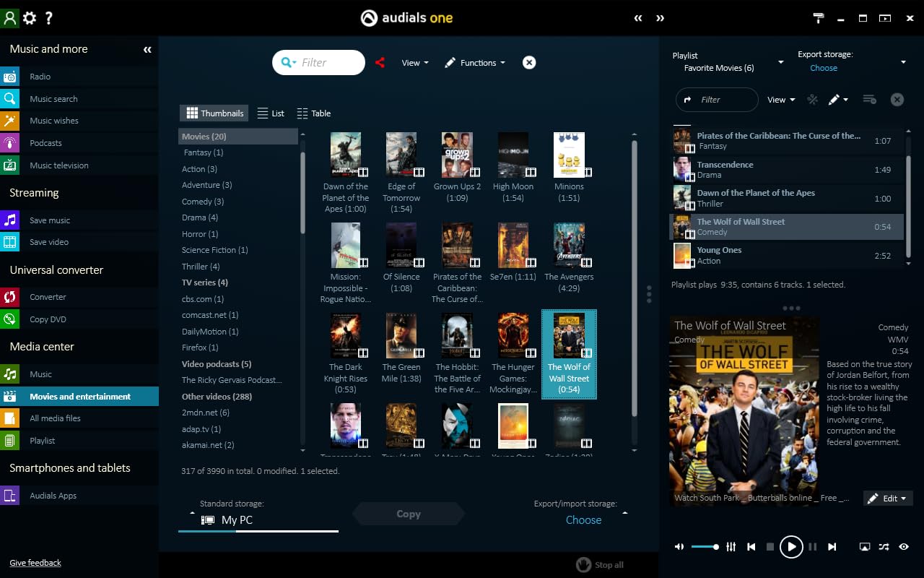Viewport: 924px width, 578px height.
Task: Open Music wishes in the sidebar
Action: click(79, 121)
